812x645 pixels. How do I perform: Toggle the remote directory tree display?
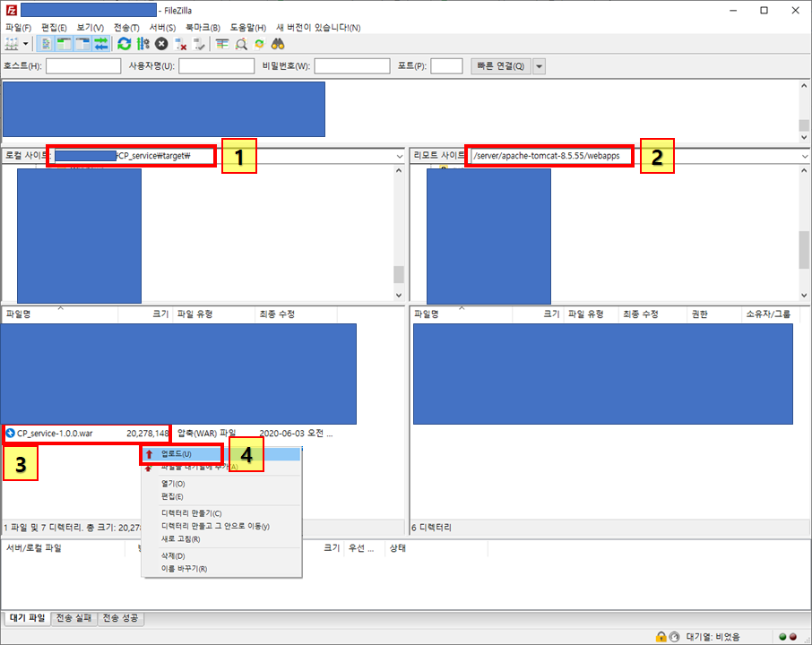(82, 44)
